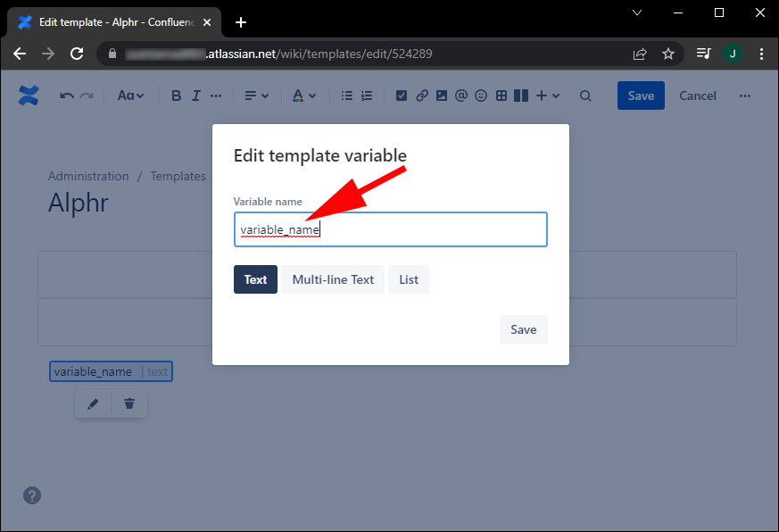Click the Confluence logo icon
This screenshot has height=532, width=779.
click(x=29, y=96)
